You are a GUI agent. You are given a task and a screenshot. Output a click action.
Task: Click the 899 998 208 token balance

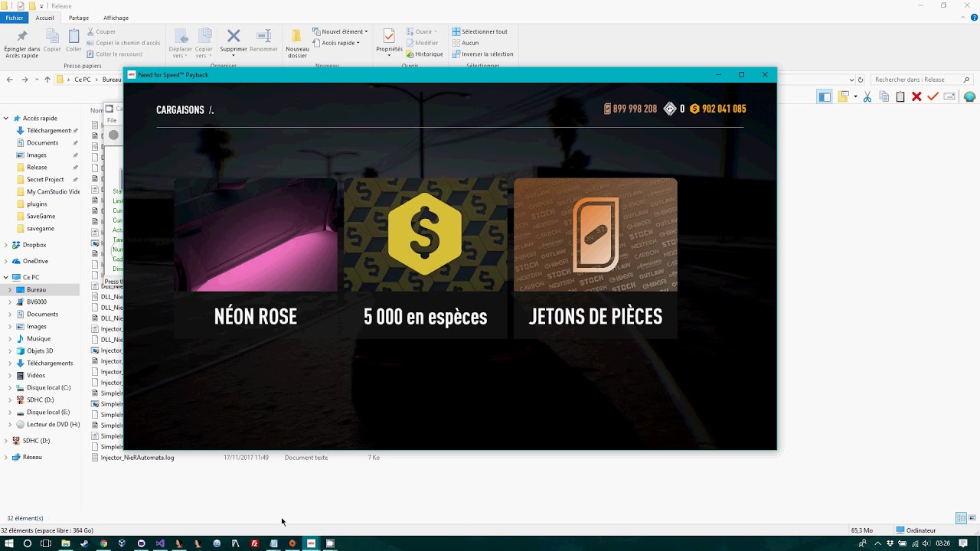631,109
